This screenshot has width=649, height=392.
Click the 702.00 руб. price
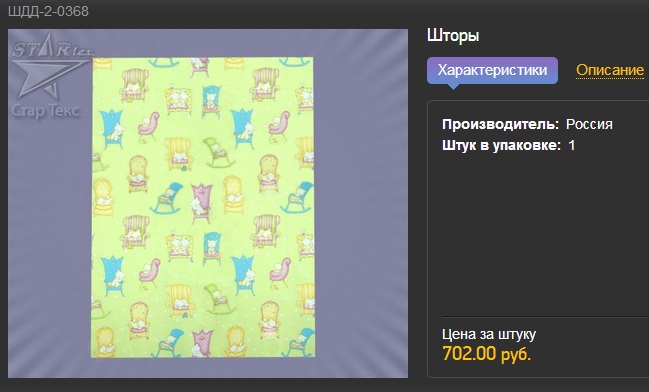(486, 354)
